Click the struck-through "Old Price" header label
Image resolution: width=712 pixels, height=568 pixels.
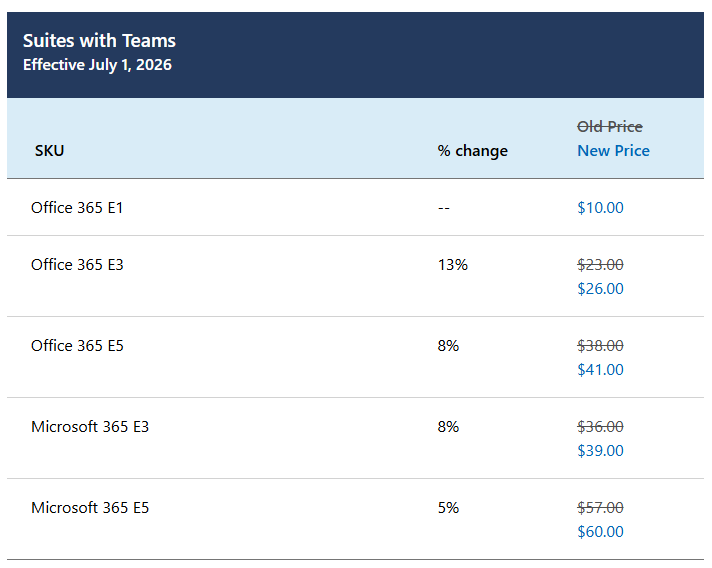click(x=610, y=127)
